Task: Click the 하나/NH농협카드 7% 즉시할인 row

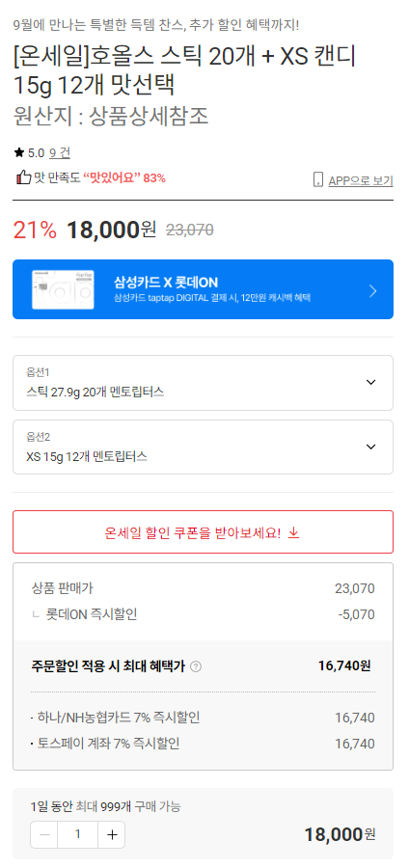Action: (x=204, y=718)
